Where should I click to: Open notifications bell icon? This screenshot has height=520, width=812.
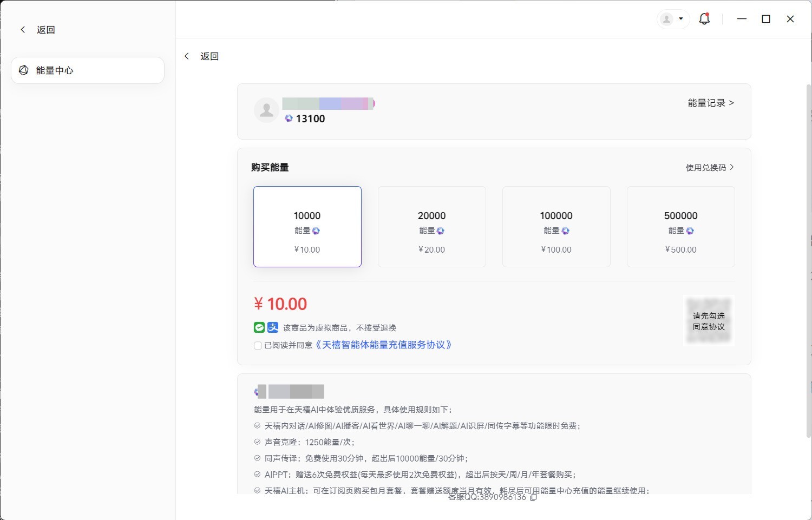pyautogui.click(x=704, y=19)
